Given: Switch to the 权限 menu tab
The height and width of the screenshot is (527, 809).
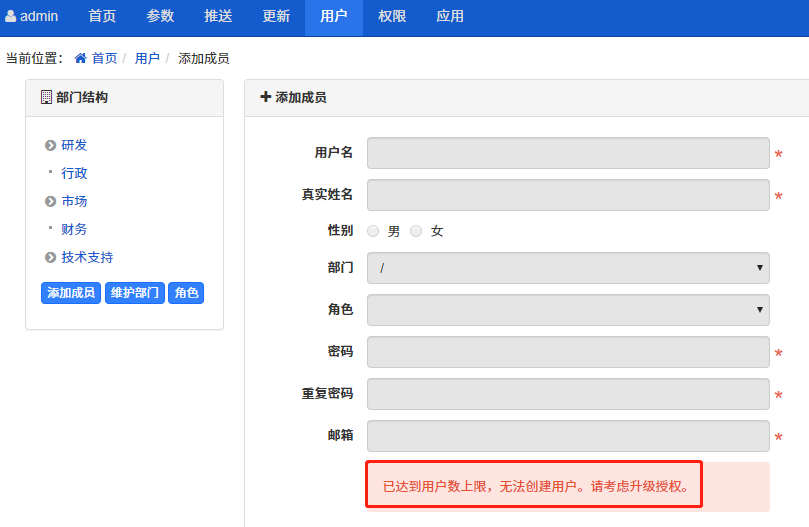Looking at the screenshot, I should click(x=392, y=17).
